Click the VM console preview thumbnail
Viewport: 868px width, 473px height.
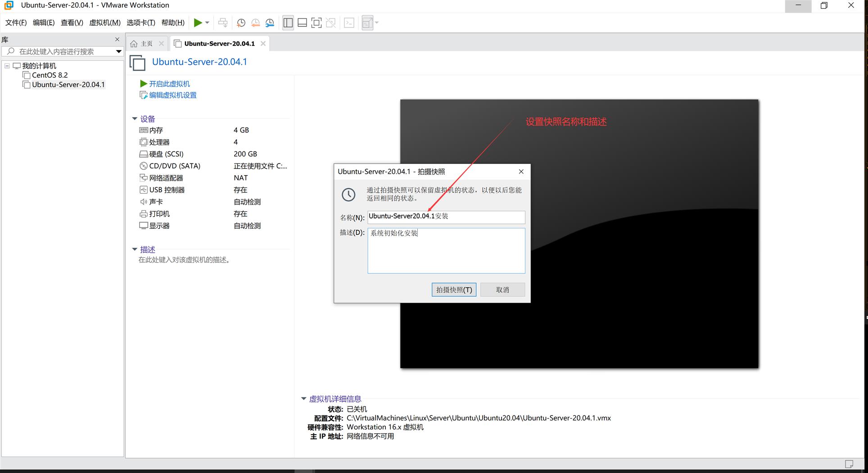tap(579, 234)
